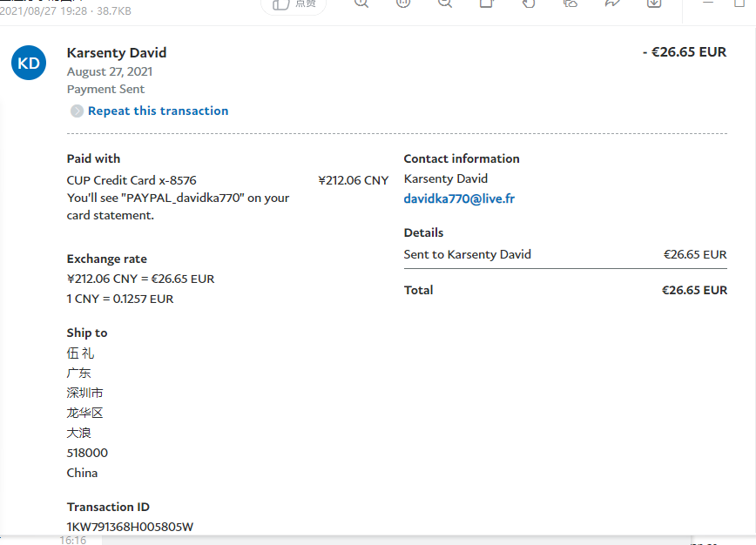Click the transaction ID 1KW791368H005805W
Image resolution: width=756 pixels, height=545 pixels.
[x=130, y=527]
